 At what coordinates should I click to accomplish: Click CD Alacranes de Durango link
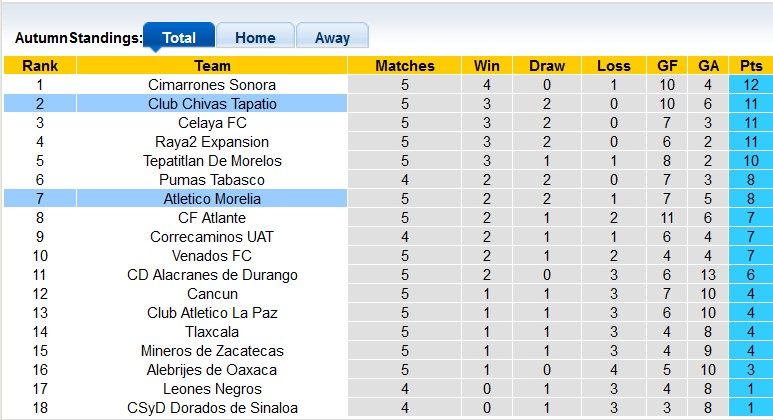(212, 275)
